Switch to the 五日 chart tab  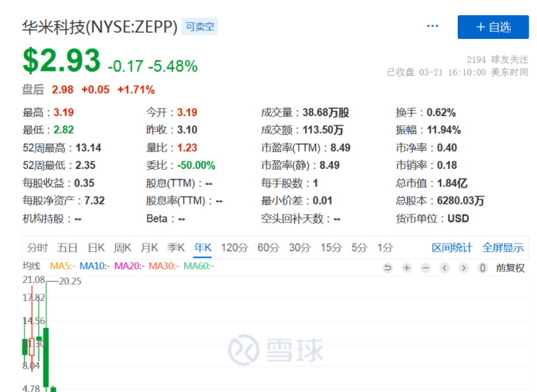point(67,247)
